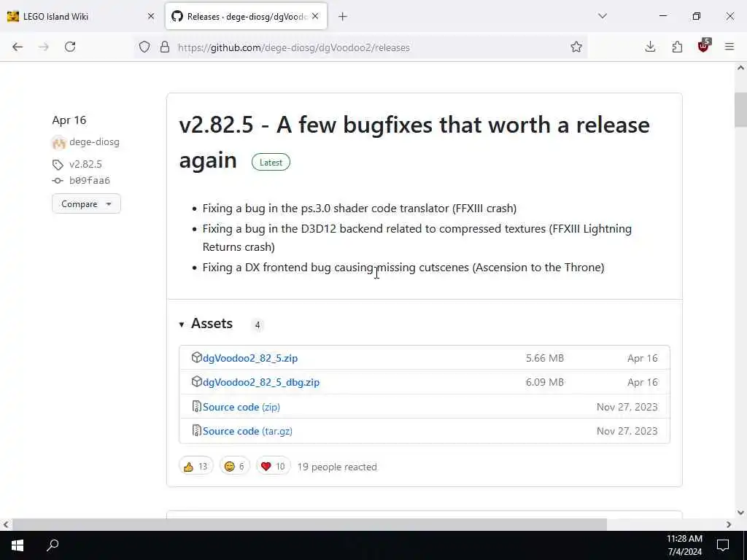This screenshot has width=747, height=560.
Task: Close the Releases dgVoodoo2 tab
Action: pyautogui.click(x=315, y=16)
